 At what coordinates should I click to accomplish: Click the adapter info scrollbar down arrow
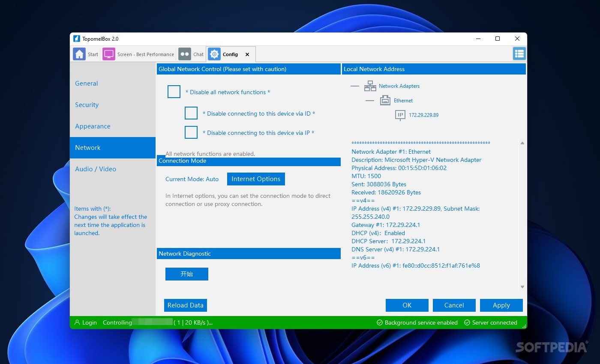coord(522,287)
